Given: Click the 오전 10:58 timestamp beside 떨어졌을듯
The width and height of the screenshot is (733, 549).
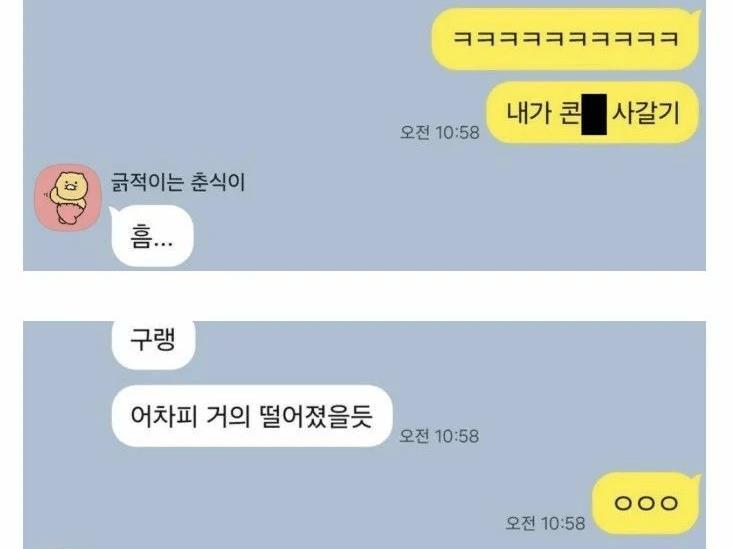Looking at the screenshot, I should click(x=439, y=436).
